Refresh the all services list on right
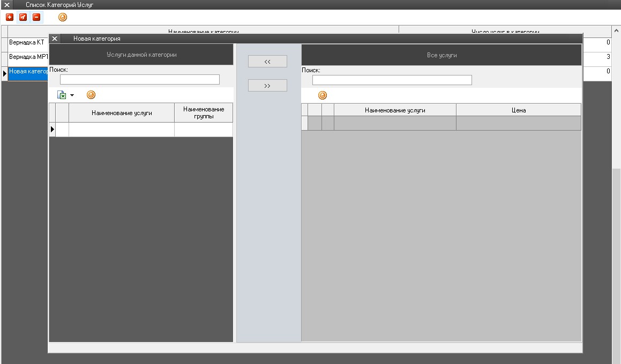This screenshot has height=364, width=621. (323, 95)
